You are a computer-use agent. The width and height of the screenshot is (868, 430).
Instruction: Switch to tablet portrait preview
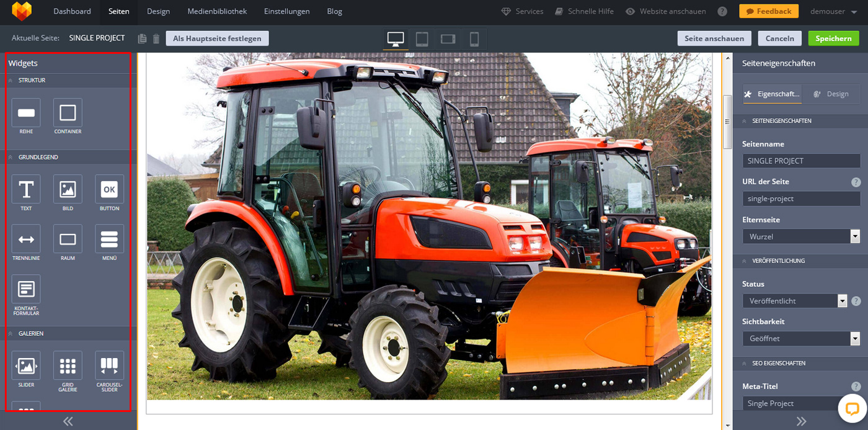pyautogui.click(x=422, y=39)
